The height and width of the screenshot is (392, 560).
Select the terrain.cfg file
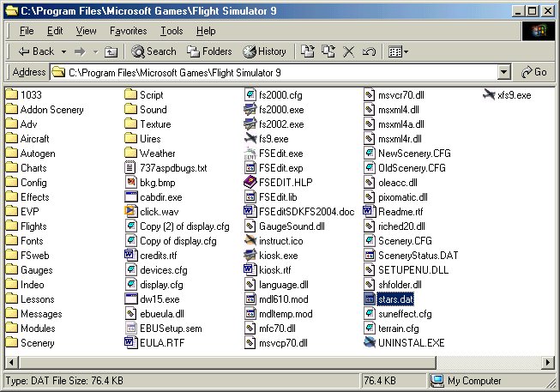coord(391,329)
